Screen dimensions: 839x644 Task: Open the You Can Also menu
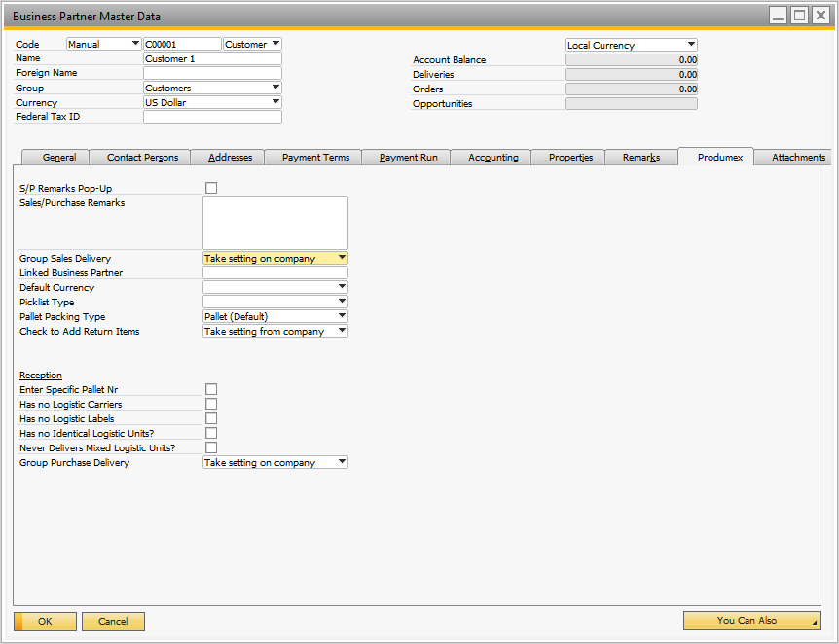[x=751, y=621]
